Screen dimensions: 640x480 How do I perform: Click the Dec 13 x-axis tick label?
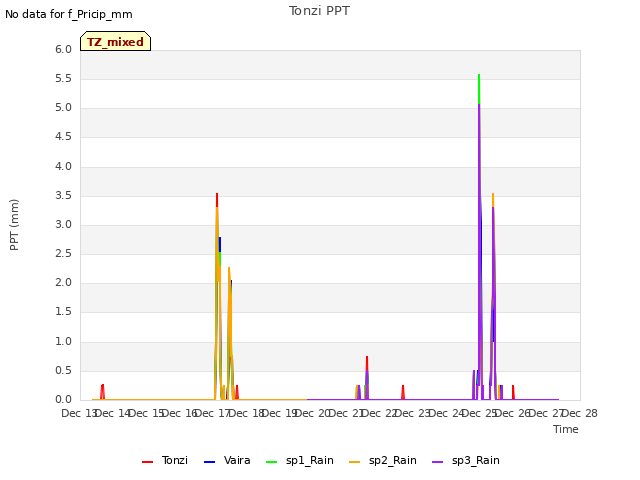(x=78, y=413)
